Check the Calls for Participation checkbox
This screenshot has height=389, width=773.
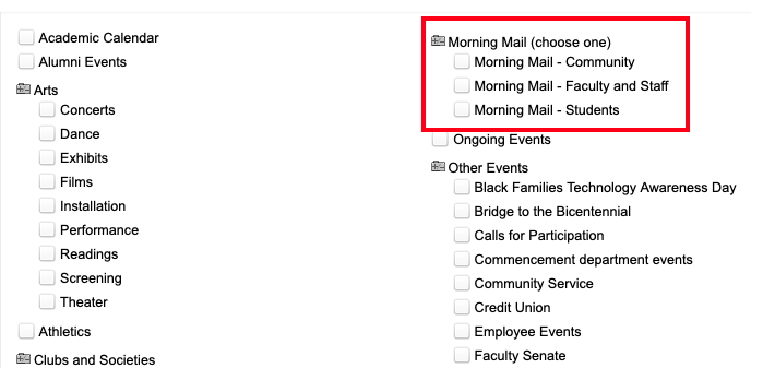coord(461,235)
